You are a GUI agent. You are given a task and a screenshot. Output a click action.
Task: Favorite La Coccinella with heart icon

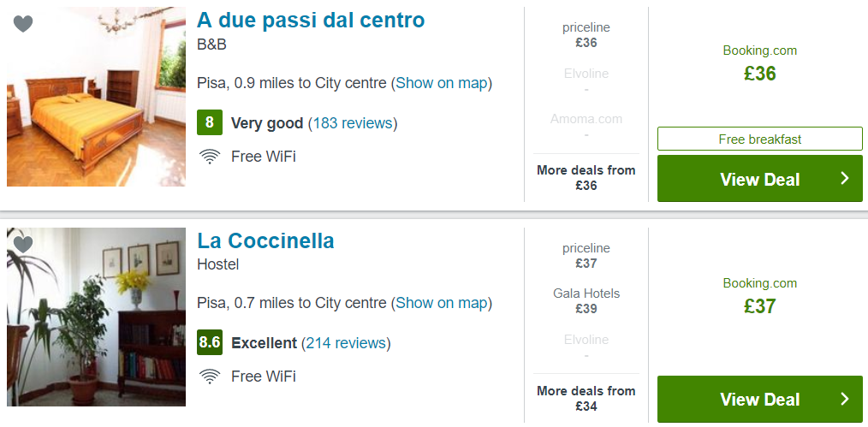point(23,245)
